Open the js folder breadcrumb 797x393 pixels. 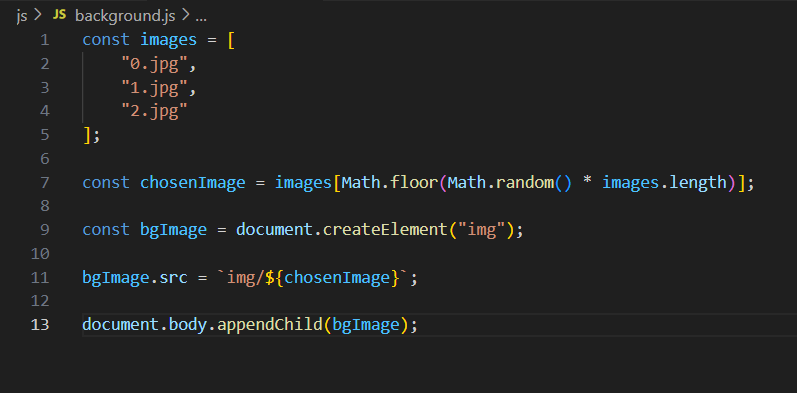[x=22, y=16]
